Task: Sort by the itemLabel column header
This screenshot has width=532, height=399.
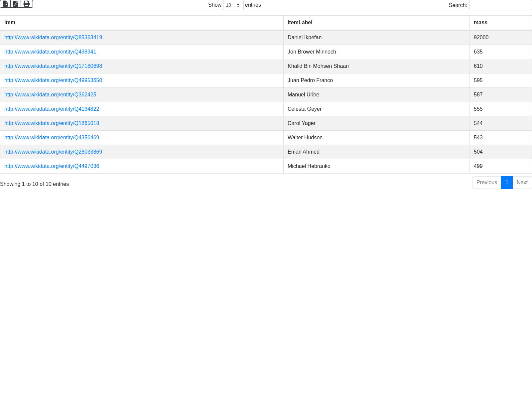Action: [x=300, y=23]
